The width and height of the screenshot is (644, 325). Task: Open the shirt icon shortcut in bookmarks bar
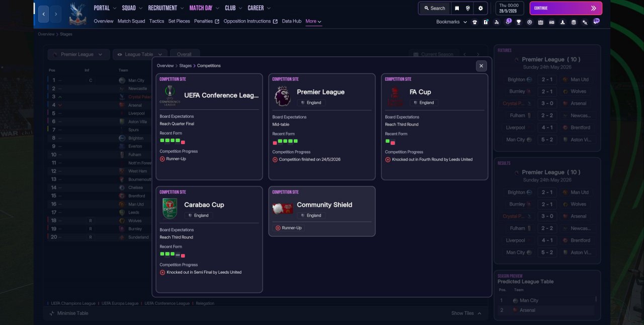474,22
